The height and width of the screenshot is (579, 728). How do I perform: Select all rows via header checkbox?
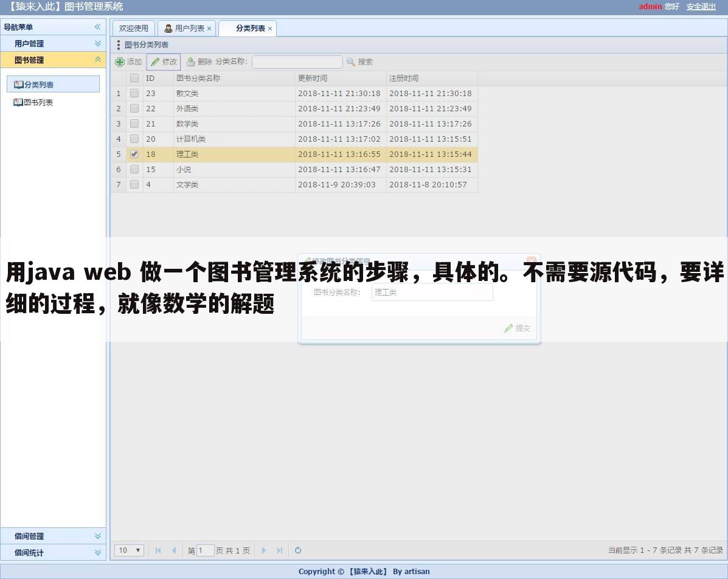click(x=134, y=78)
